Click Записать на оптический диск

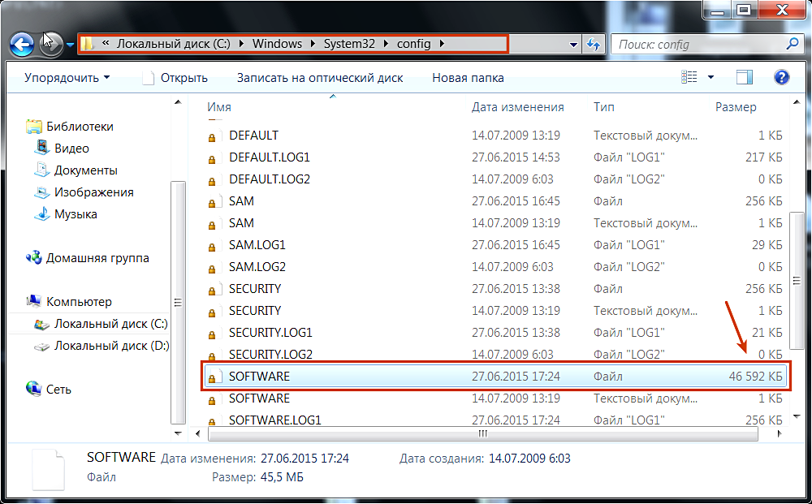pyautogui.click(x=320, y=78)
